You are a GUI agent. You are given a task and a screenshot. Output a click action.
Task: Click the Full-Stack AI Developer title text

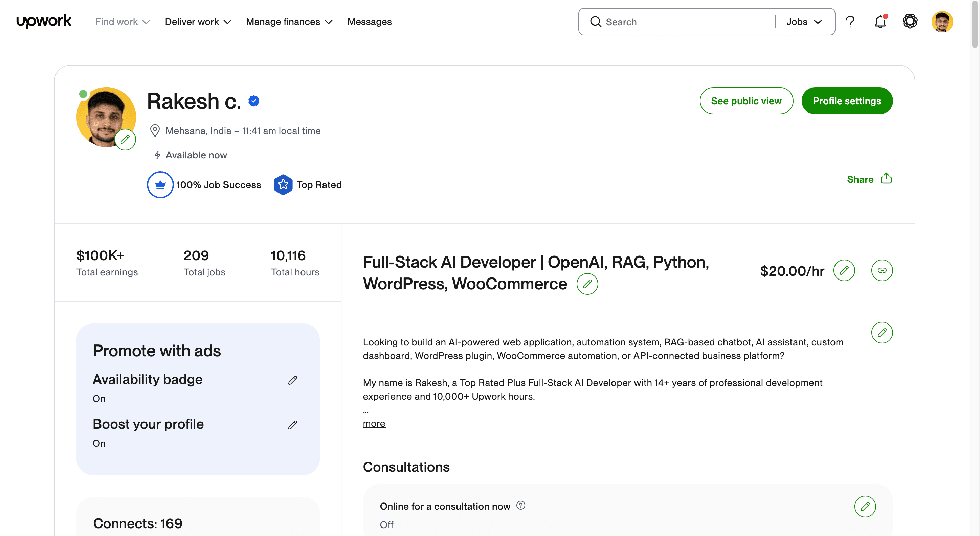pyautogui.click(x=536, y=273)
